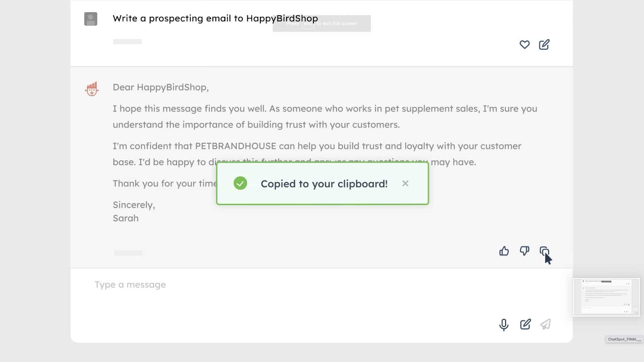Viewport: 644px width, 362px height.
Task: Click the ChatSpot bot avatar
Action: tap(92, 89)
